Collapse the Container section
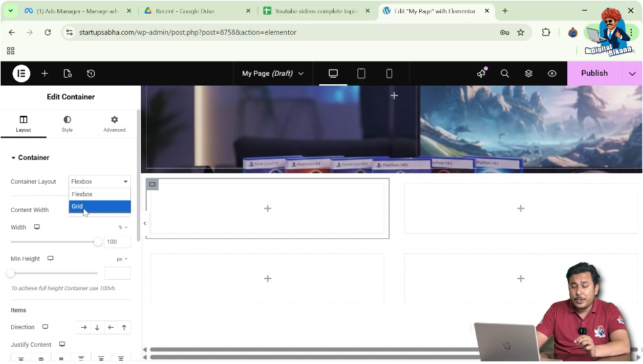The height and width of the screenshot is (364, 643). point(30,157)
